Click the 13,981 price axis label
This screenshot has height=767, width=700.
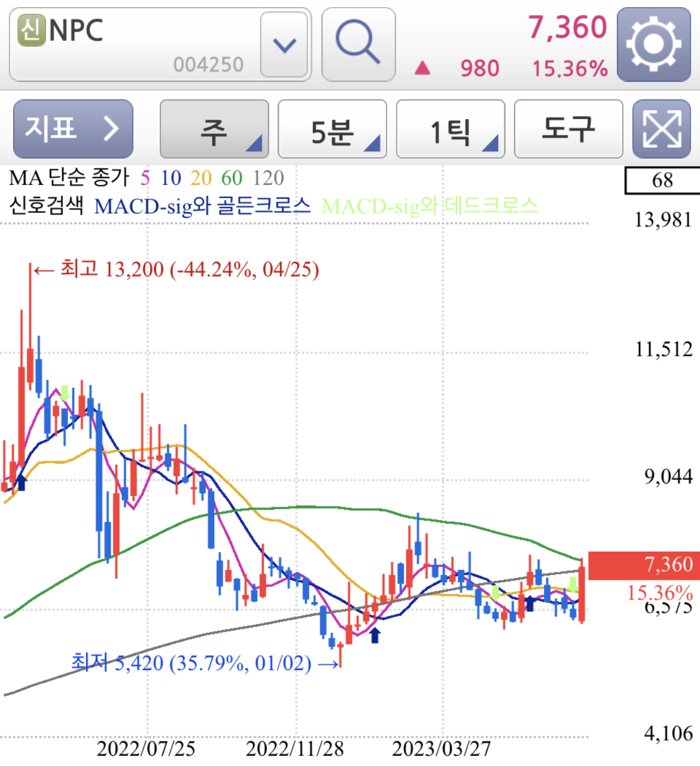point(663,220)
